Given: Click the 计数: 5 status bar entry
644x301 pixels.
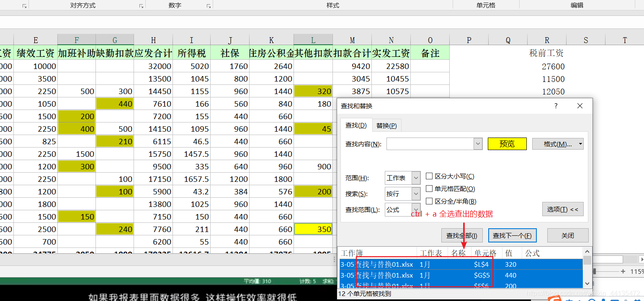Looking at the screenshot, I should pyautogui.click(x=308, y=282).
